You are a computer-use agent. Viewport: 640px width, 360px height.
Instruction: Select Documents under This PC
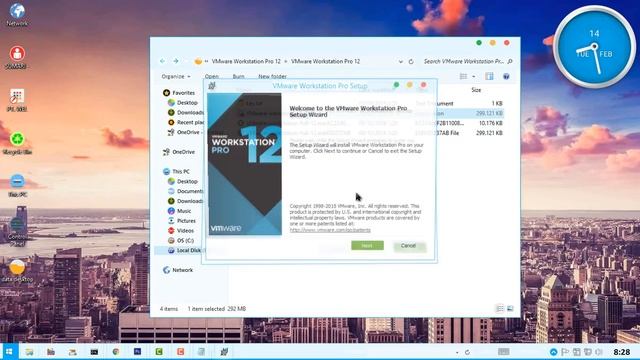[x=186, y=191]
